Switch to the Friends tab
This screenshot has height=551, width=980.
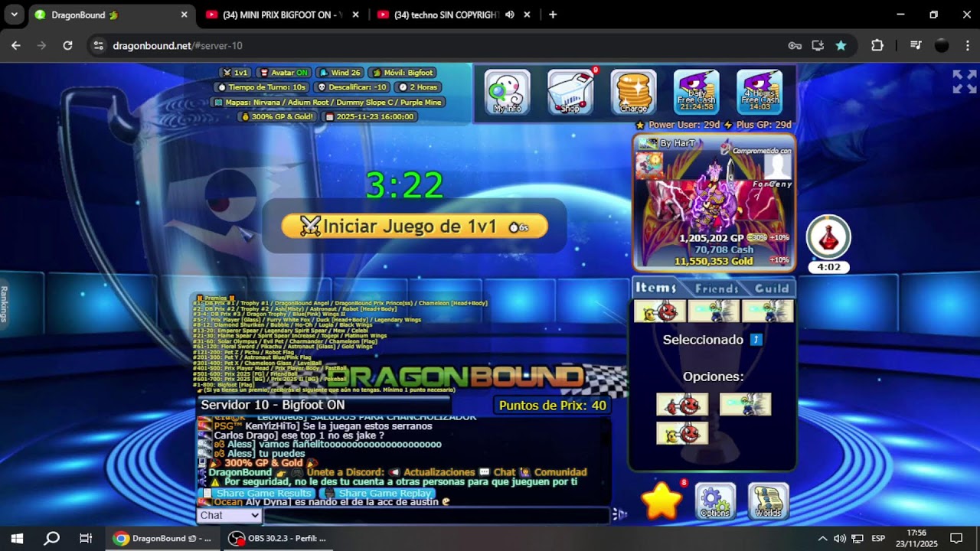[x=717, y=289]
